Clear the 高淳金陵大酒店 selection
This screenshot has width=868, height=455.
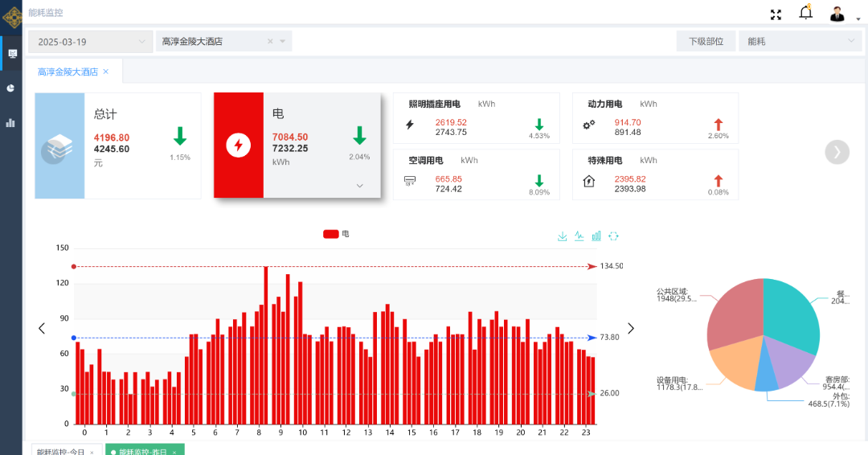(270, 41)
